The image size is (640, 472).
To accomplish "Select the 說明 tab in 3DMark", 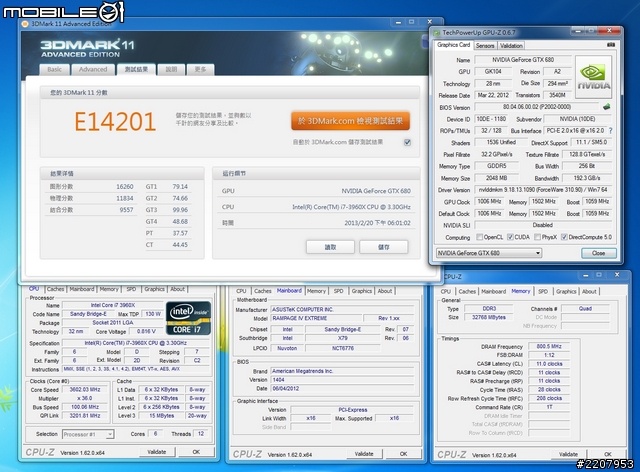I will (171, 69).
